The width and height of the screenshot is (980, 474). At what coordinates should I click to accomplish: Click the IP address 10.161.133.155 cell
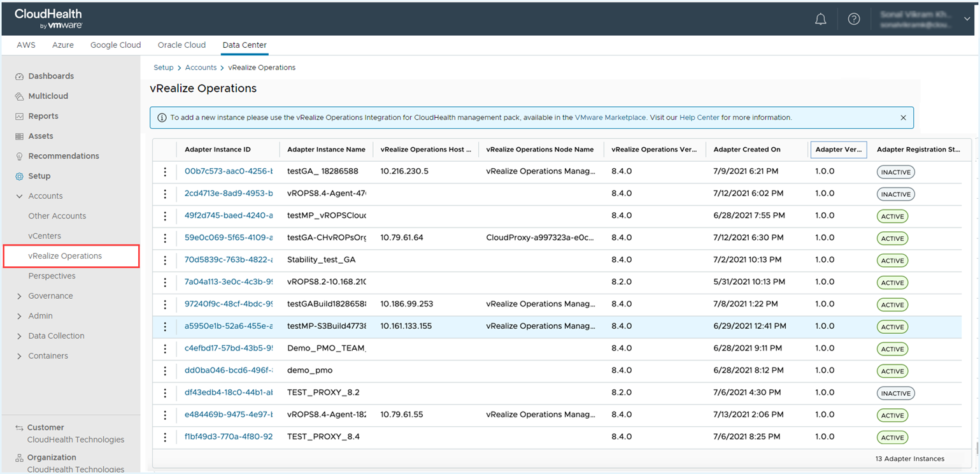pos(406,326)
